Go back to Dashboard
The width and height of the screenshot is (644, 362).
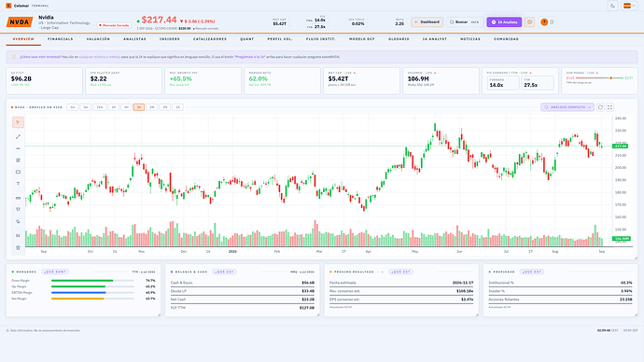[427, 22]
